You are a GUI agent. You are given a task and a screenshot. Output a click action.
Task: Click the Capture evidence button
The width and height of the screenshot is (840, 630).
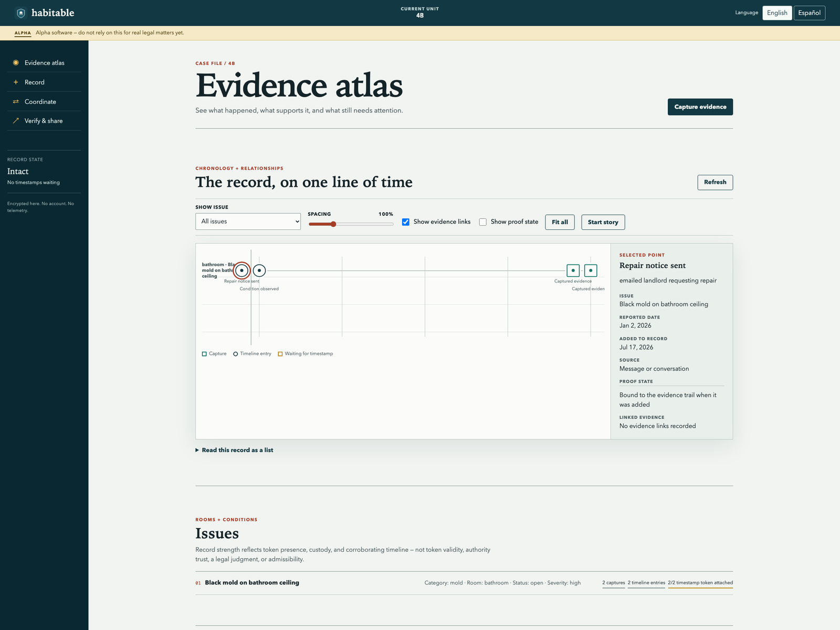coord(700,107)
